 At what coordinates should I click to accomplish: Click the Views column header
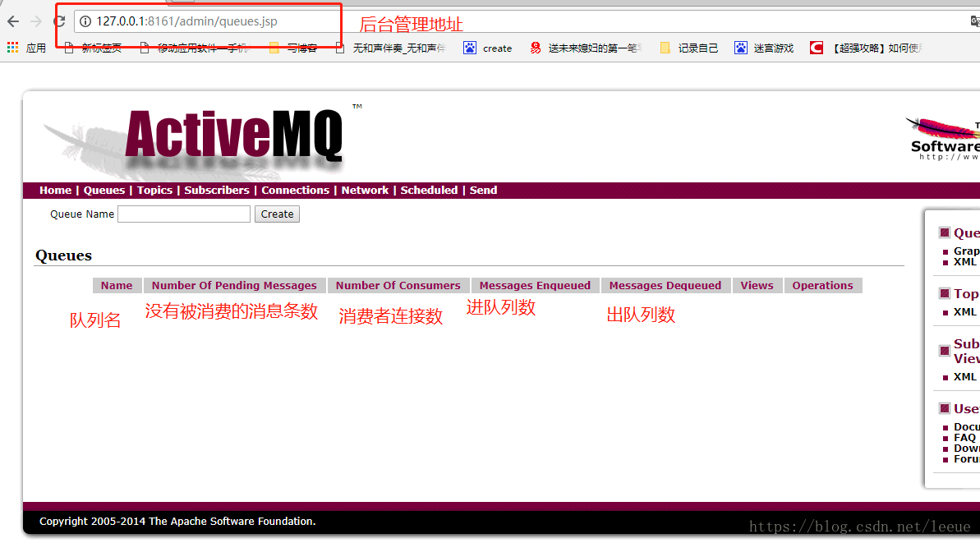click(x=757, y=286)
